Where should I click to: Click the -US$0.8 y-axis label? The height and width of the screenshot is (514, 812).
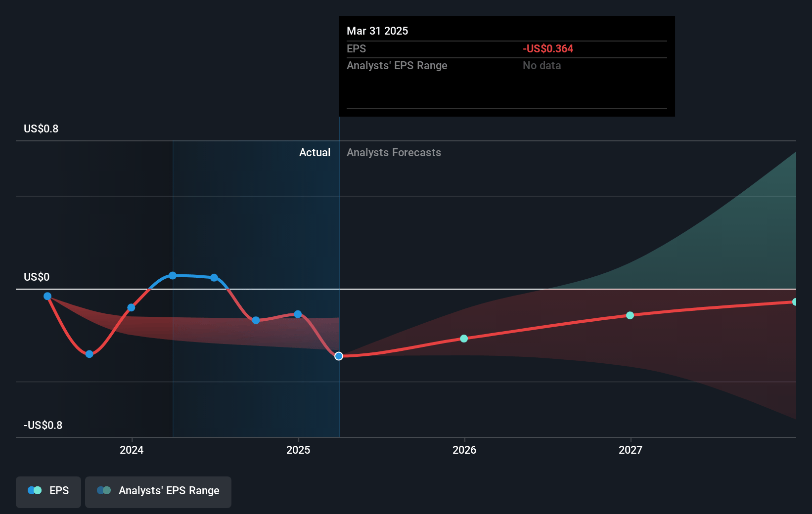43,425
